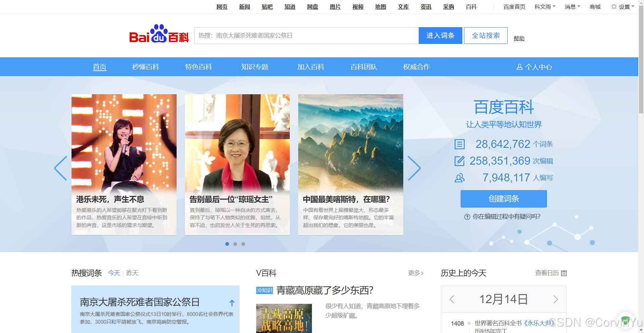644x333 pixels.
Task: Open the calendar icon beside 查看日历
Action: coord(564,273)
